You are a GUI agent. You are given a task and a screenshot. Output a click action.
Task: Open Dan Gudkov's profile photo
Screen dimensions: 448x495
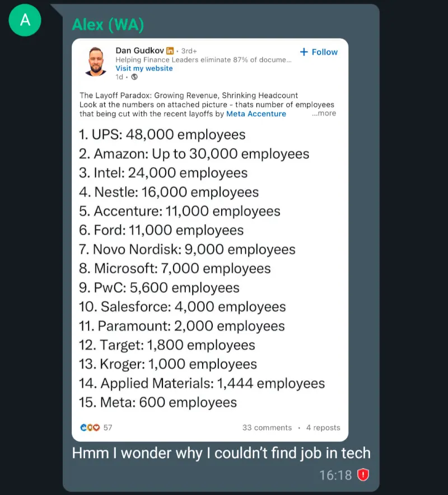(x=96, y=61)
